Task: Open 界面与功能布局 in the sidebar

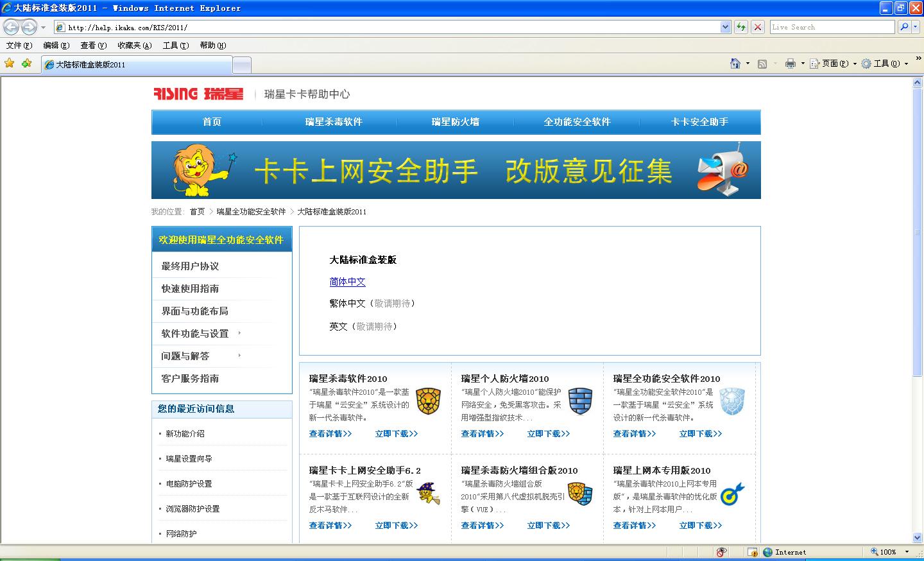Action: 194,311
